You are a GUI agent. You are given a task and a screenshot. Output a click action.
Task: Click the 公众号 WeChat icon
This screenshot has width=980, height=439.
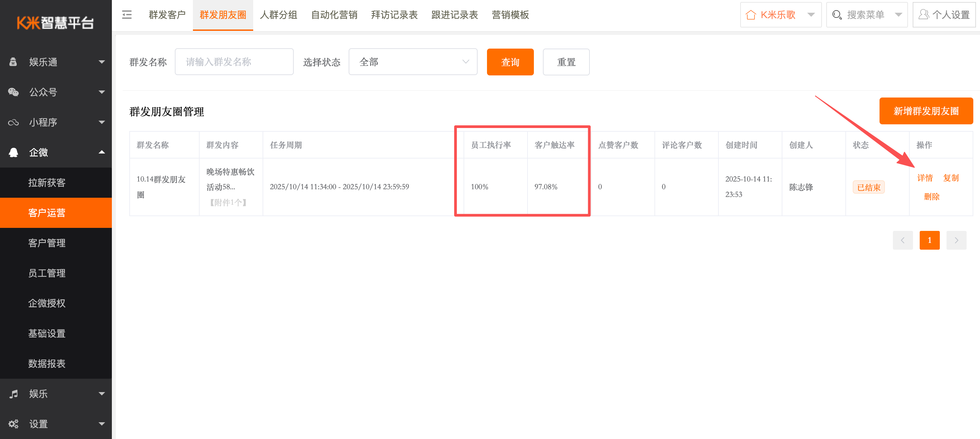click(x=13, y=92)
